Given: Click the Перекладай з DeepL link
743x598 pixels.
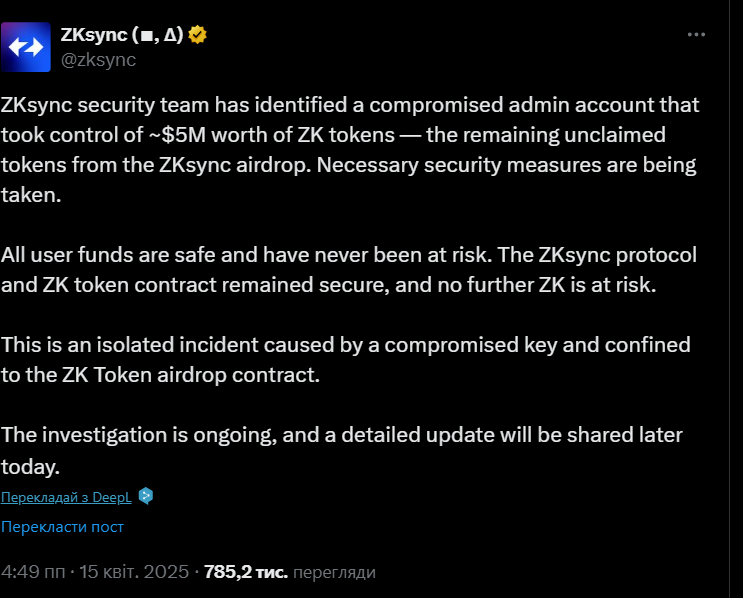Looking at the screenshot, I should [x=66, y=497].
